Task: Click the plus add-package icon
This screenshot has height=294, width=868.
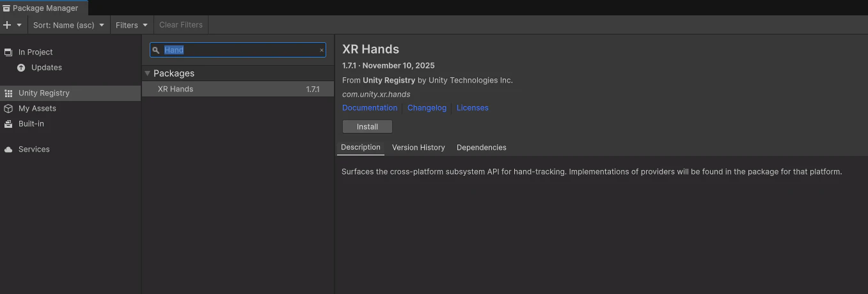Action: click(7, 25)
